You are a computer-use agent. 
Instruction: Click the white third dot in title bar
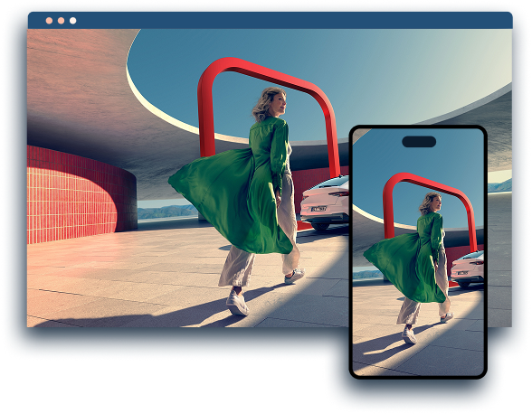point(73,21)
